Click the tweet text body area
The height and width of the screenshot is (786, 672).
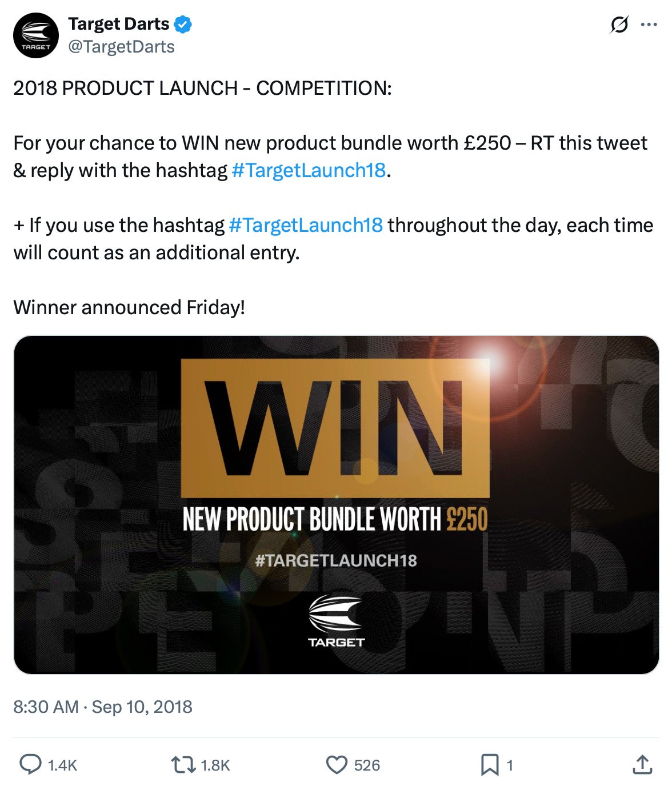click(229, 143)
